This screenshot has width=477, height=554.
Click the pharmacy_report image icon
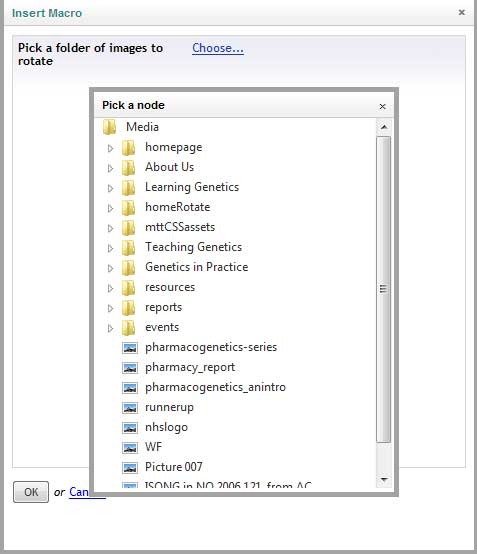click(x=130, y=368)
